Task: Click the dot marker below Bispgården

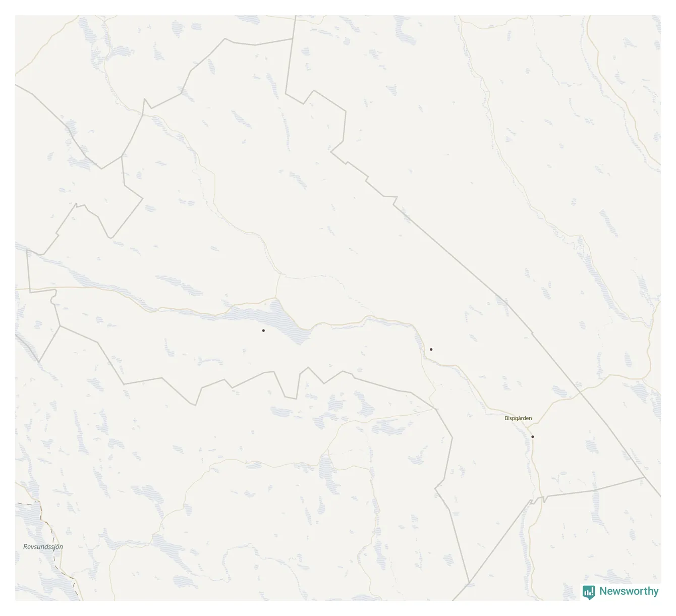Action: (533, 437)
